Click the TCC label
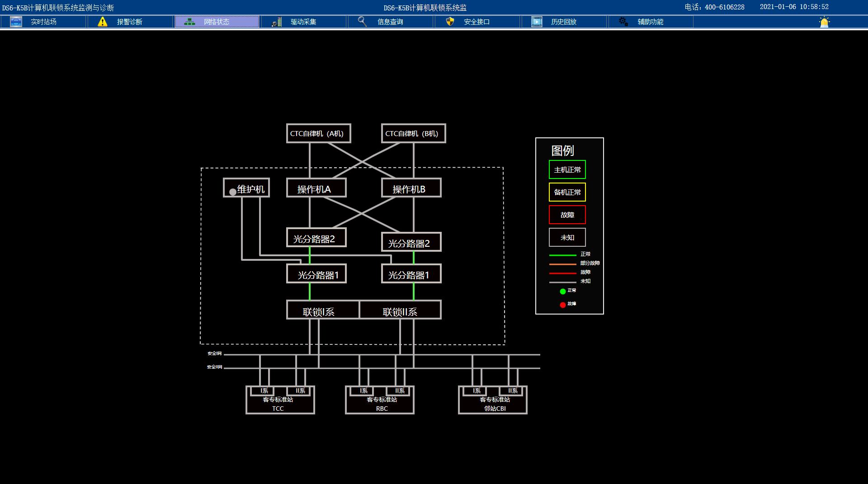The height and width of the screenshot is (484, 868). tap(278, 409)
